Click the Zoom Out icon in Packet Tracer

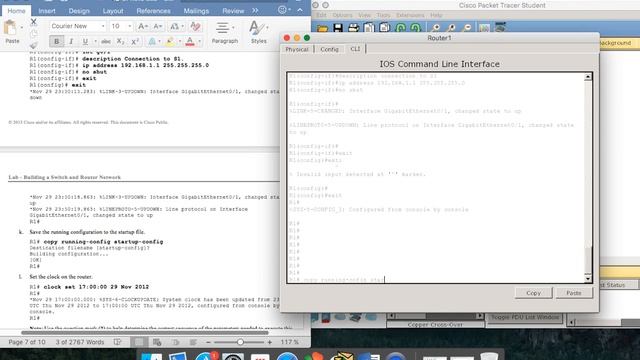tap(467, 28)
